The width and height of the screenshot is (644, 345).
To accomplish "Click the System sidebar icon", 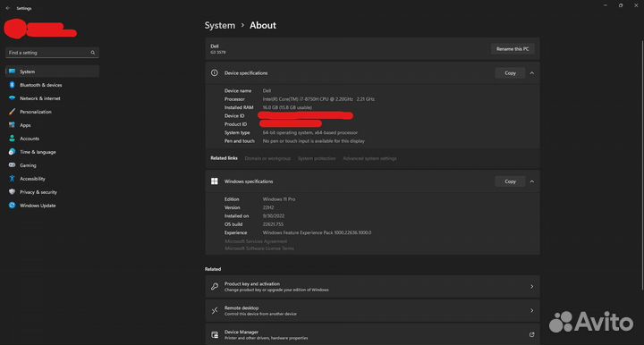I will 12,72.
